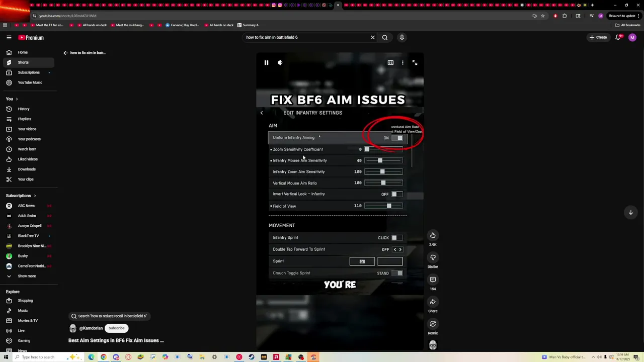Go to the next Short with the down arrow
The height and width of the screenshot is (362, 644).
[x=630, y=212]
